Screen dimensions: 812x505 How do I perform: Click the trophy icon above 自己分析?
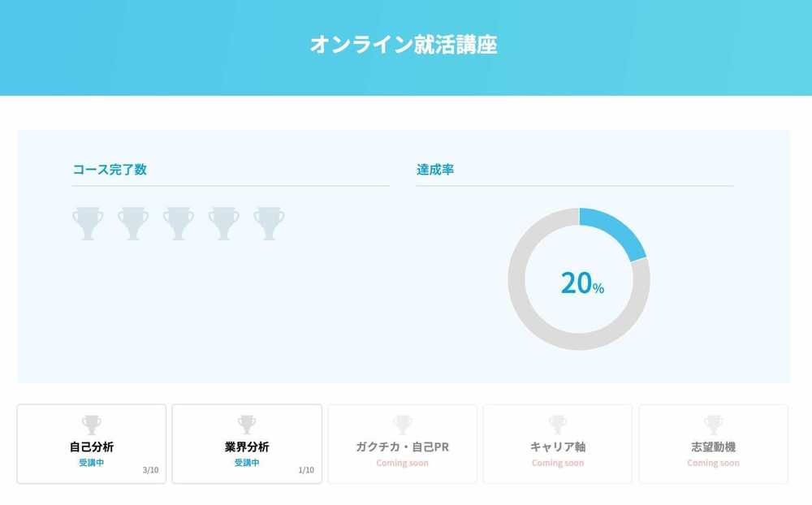[x=92, y=425]
